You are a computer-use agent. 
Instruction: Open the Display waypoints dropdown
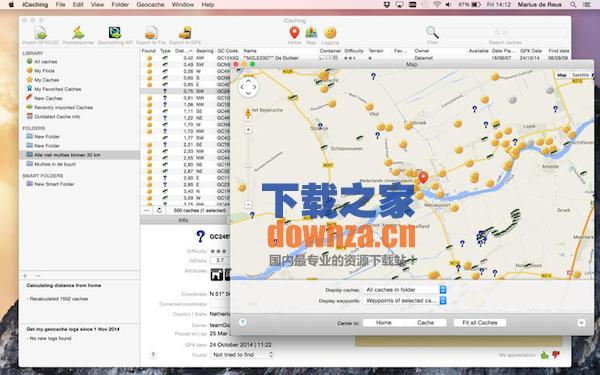tap(405, 301)
